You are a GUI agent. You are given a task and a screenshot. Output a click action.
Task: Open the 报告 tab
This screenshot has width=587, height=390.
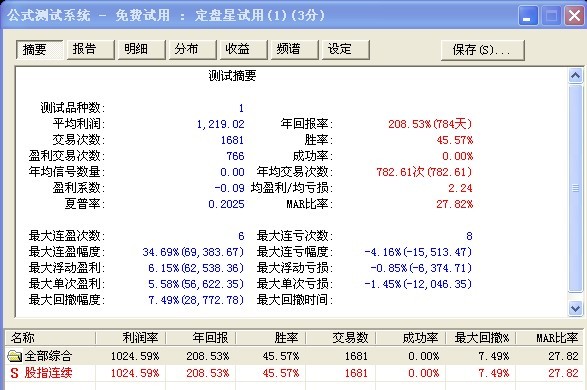pyautogui.click(x=91, y=50)
